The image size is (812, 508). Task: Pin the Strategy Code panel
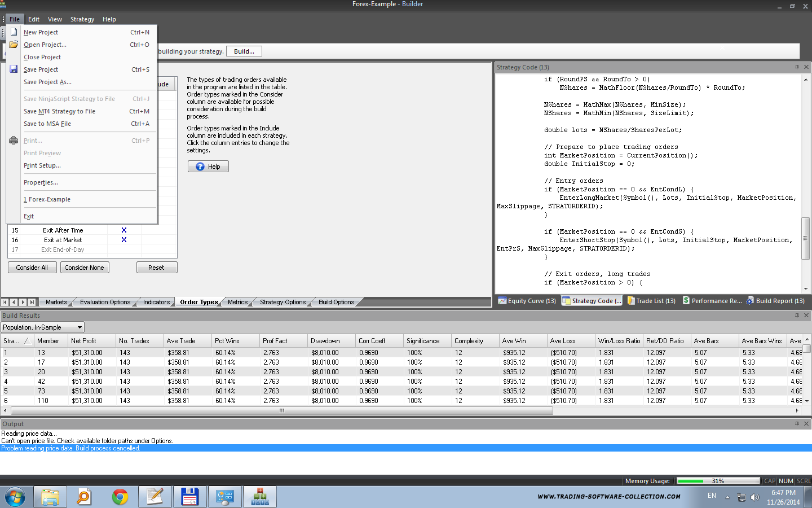797,67
